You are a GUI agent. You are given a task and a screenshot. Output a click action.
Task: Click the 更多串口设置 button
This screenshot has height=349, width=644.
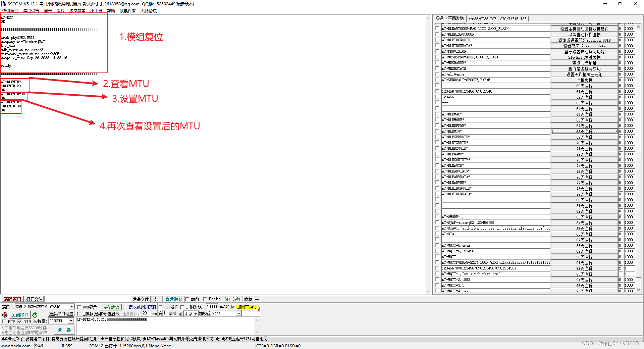click(x=61, y=314)
